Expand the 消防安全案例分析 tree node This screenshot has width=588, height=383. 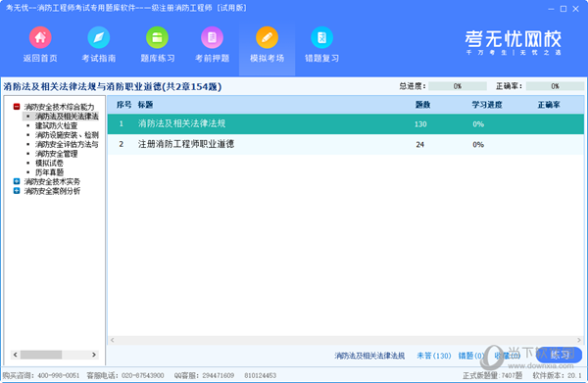pyautogui.click(x=17, y=191)
